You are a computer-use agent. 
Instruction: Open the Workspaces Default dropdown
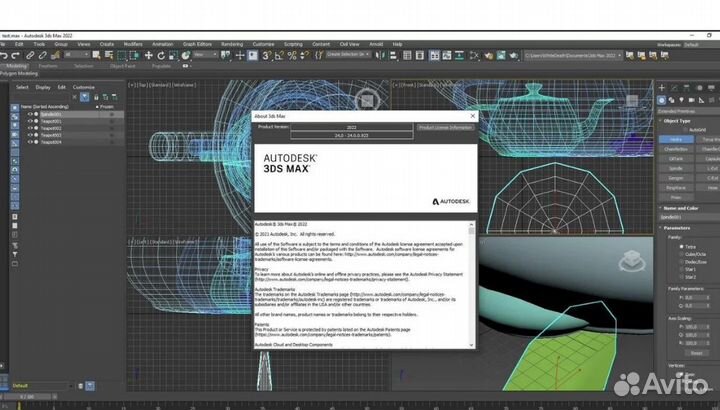[x=701, y=45]
